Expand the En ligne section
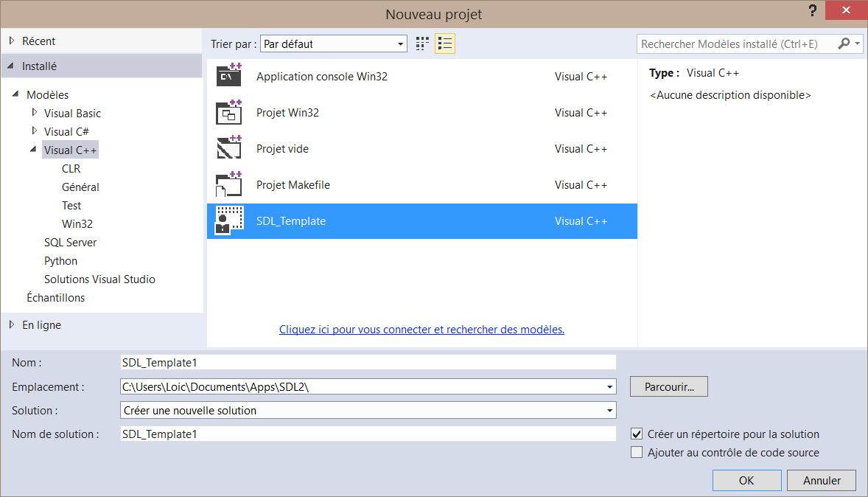868x497 pixels. tap(12, 324)
